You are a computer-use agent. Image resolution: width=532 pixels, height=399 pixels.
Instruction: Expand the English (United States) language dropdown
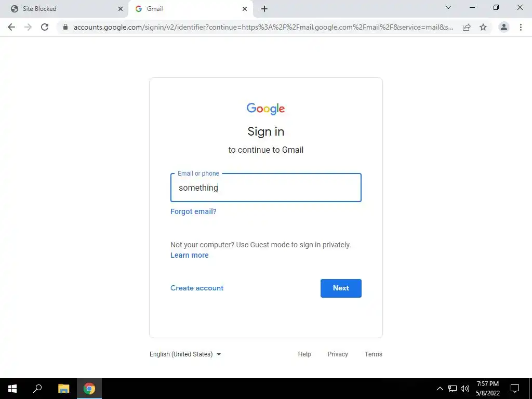pos(185,354)
